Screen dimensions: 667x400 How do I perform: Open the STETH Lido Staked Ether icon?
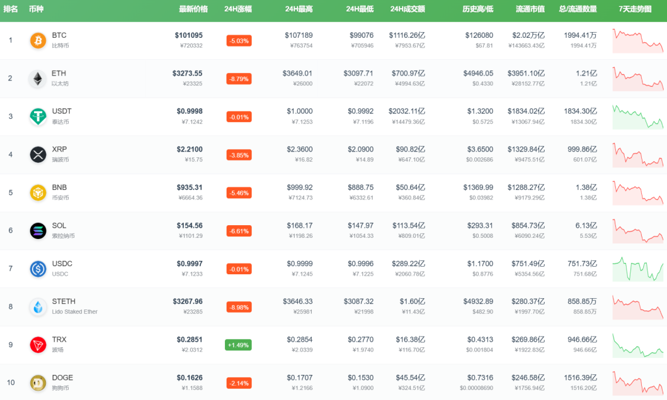[x=38, y=306]
